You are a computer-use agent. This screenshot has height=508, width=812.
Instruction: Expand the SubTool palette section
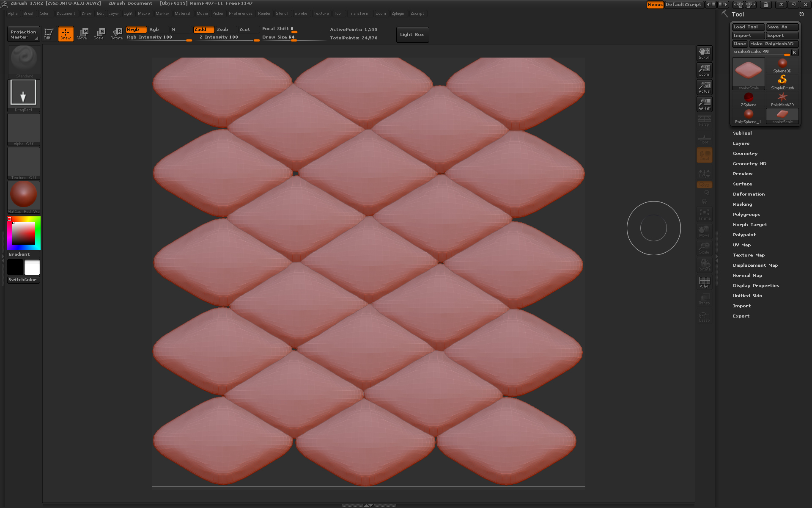742,133
